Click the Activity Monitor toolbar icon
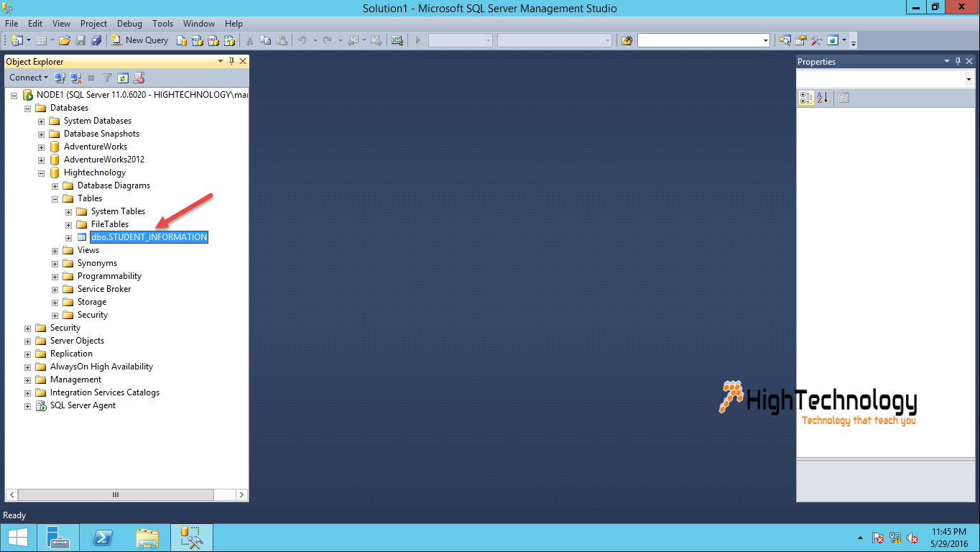980x552 pixels. (x=397, y=40)
